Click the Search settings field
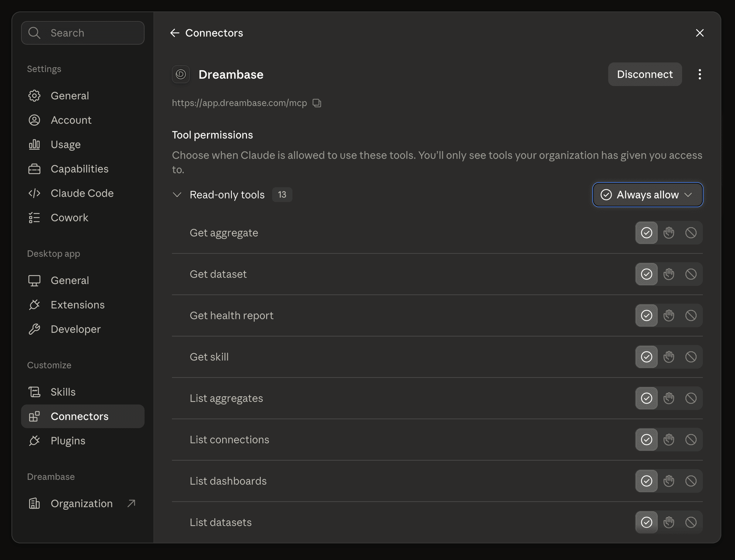The height and width of the screenshot is (560, 735). coord(83,33)
